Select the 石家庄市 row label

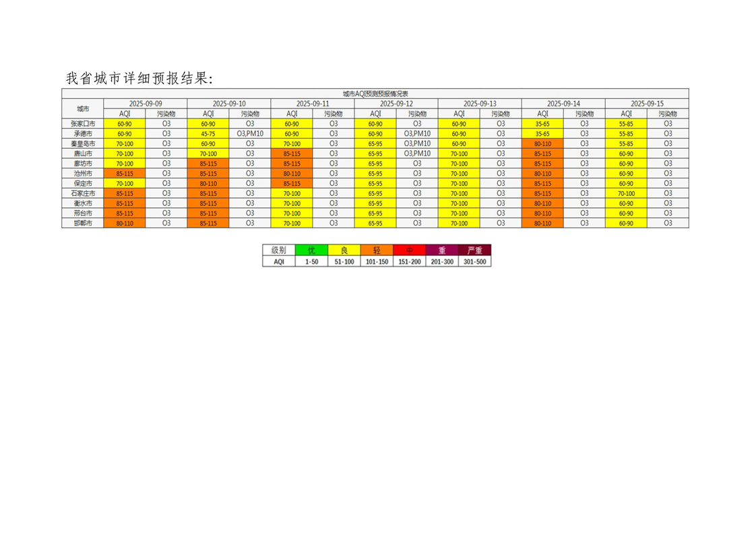tap(83, 193)
